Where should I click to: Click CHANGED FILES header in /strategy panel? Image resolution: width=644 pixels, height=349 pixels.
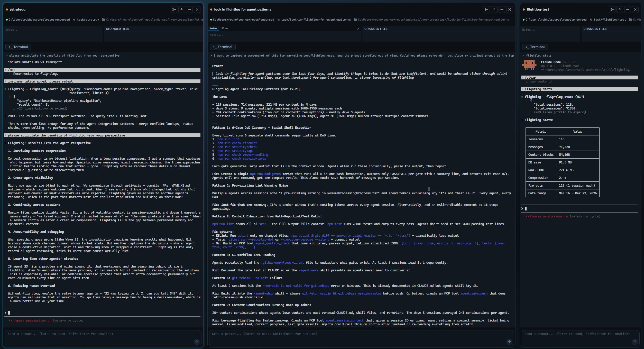117,29
